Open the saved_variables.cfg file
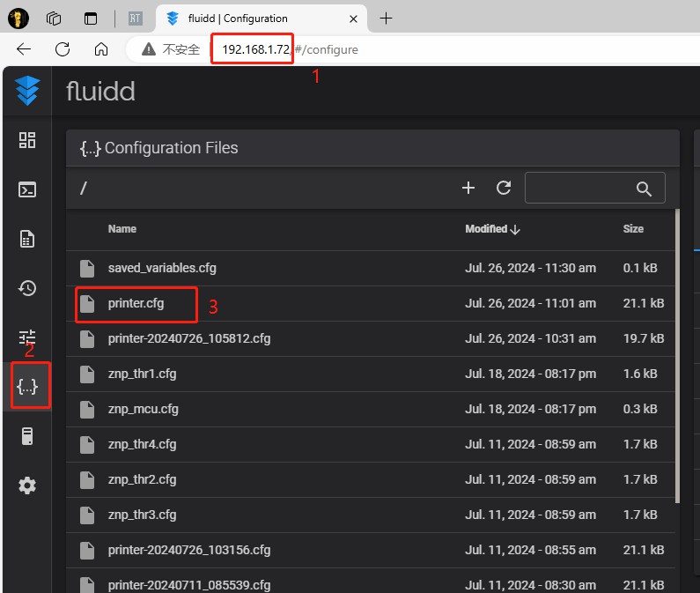 coord(162,268)
